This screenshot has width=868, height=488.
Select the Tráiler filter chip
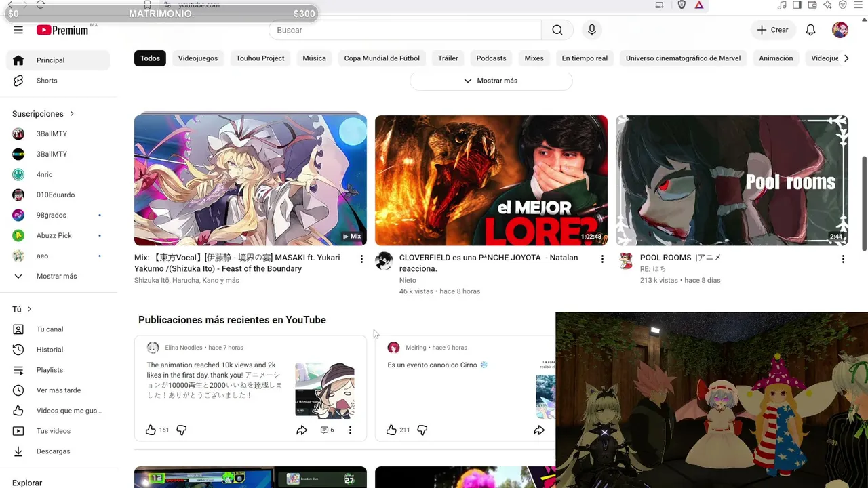tap(448, 58)
